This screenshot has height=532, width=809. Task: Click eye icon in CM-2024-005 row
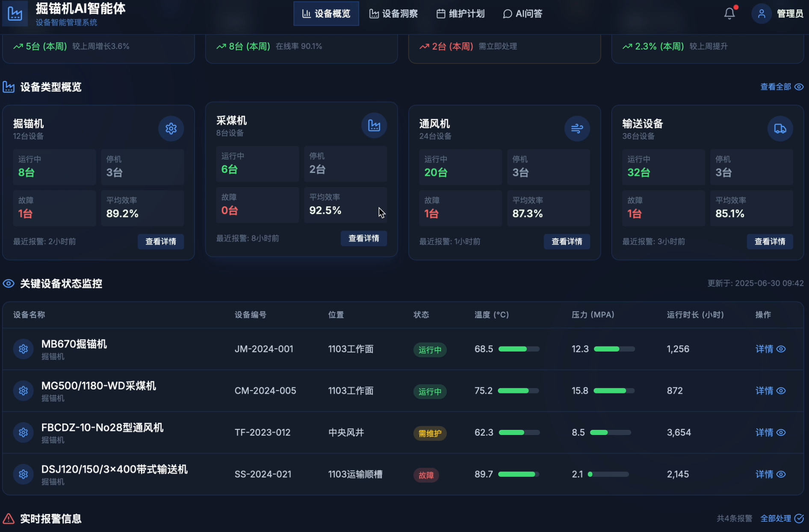point(781,391)
